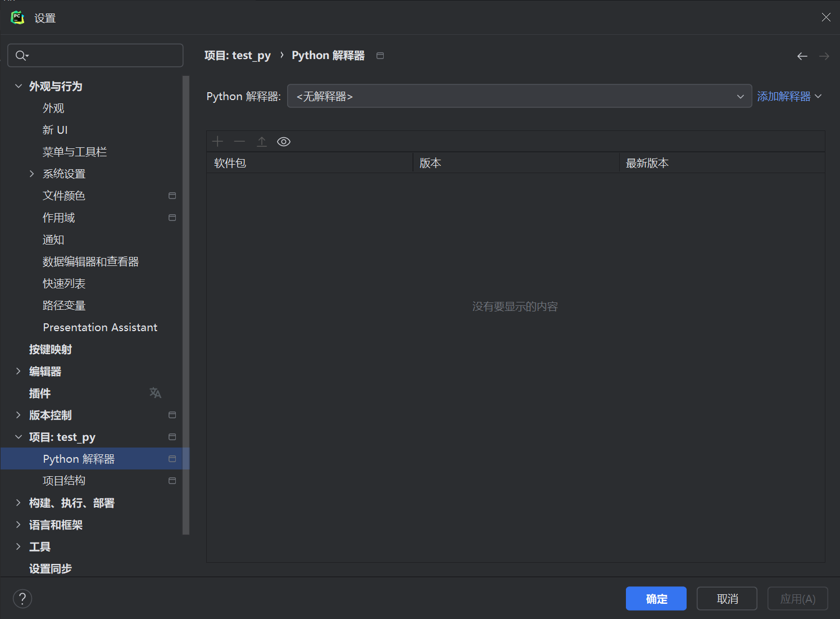This screenshot has height=619, width=840.
Task: Select the 项目结构 tree item
Action: click(63, 480)
